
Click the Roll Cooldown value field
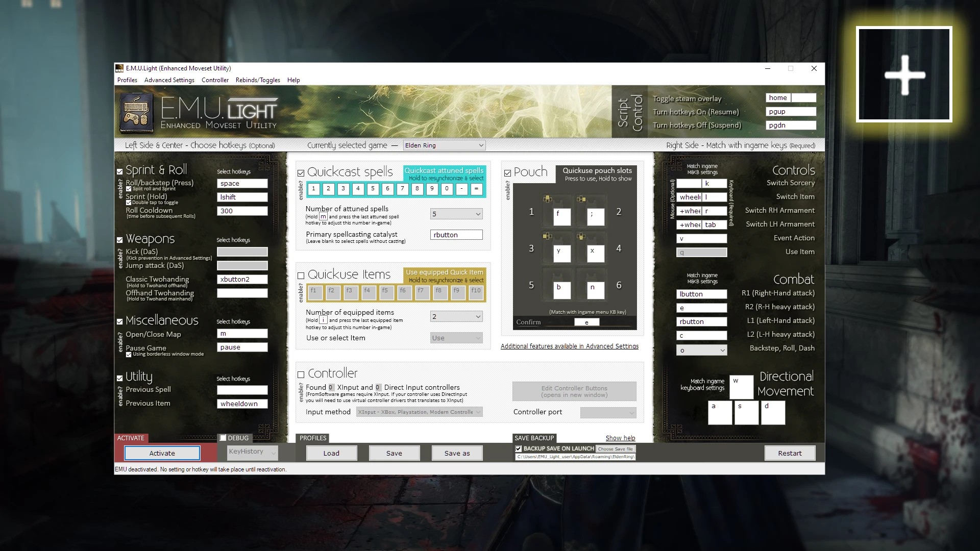[242, 211]
